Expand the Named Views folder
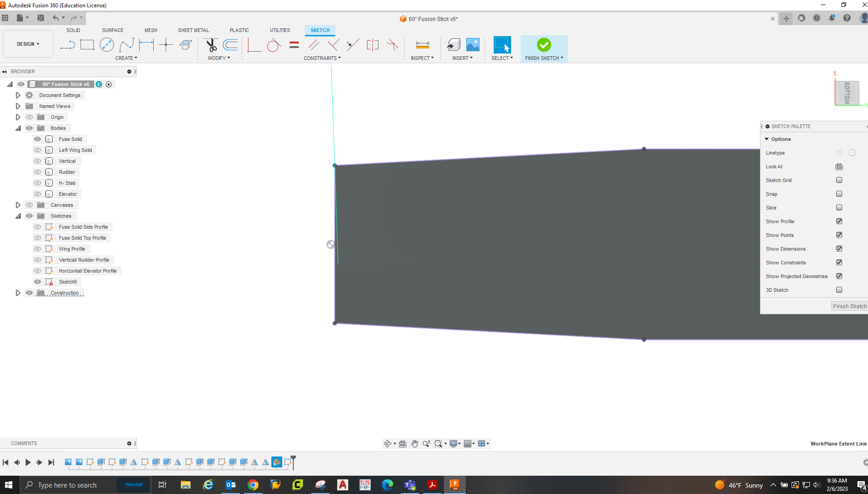The width and height of the screenshot is (868, 494). [18, 106]
